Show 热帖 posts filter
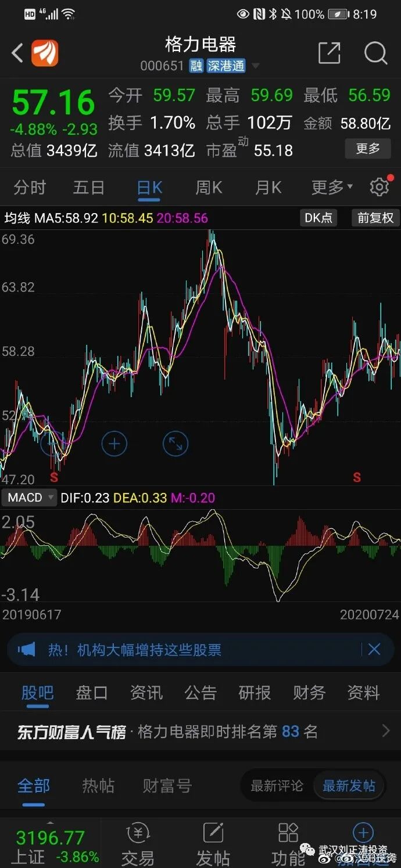Screen dimensions: 401x868 click(x=98, y=786)
